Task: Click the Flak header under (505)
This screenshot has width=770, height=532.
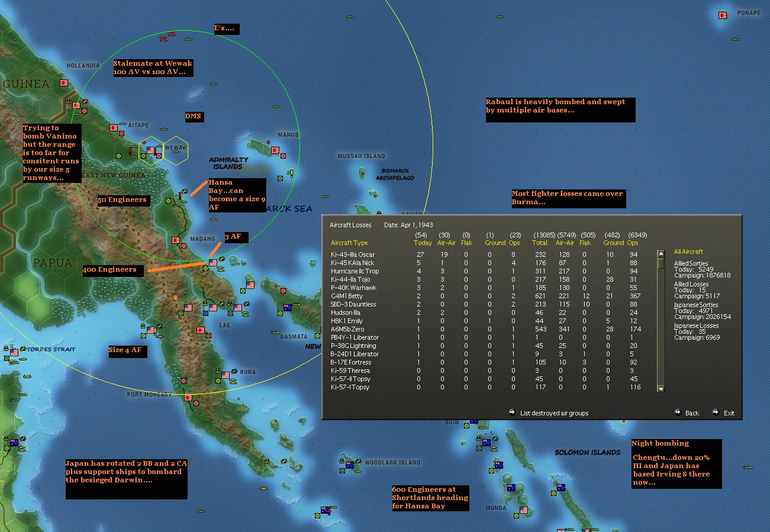Action: pos(585,243)
